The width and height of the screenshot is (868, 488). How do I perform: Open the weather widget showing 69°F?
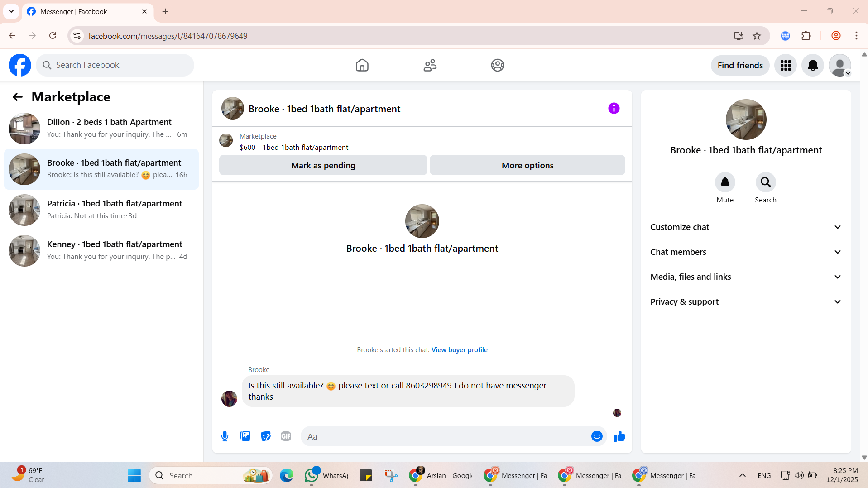(x=28, y=476)
